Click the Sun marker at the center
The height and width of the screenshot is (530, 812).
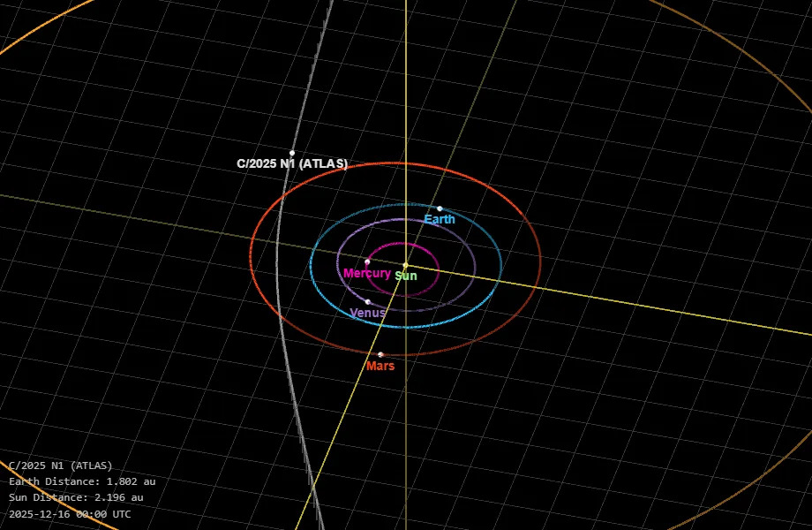tap(405, 265)
